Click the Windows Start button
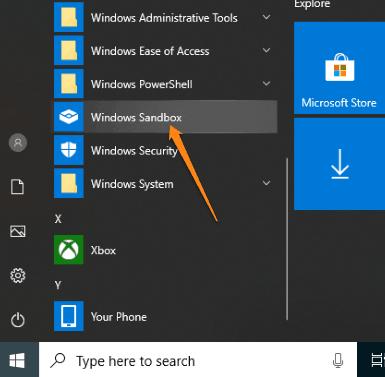The width and height of the screenshot is (385, 377). coord(17,361)
